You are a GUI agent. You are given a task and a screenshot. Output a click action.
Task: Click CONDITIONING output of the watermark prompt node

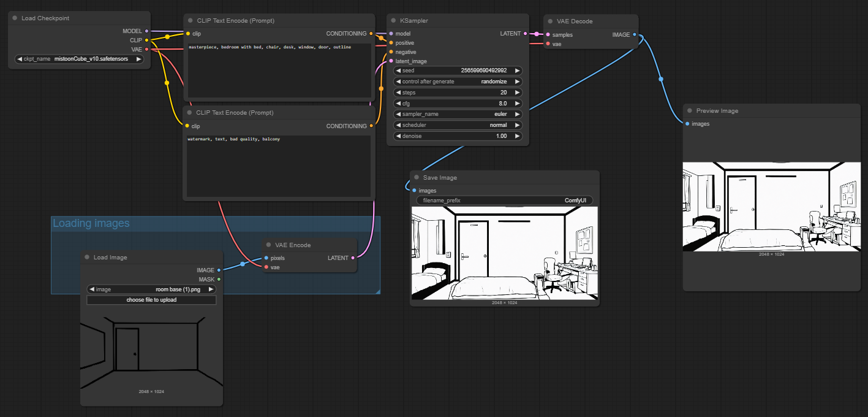[371, 126]
